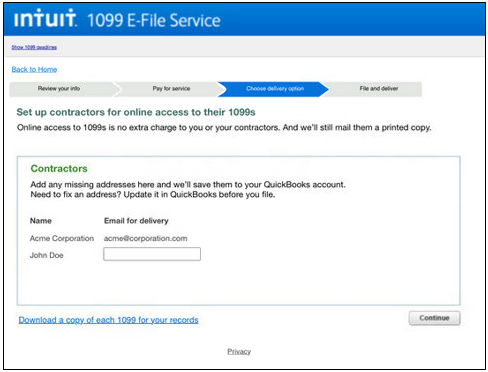The height and width of the screenshot is (372, 488).
Task: Click the Set up contractors heading
Action: click(x=136, y=112)
